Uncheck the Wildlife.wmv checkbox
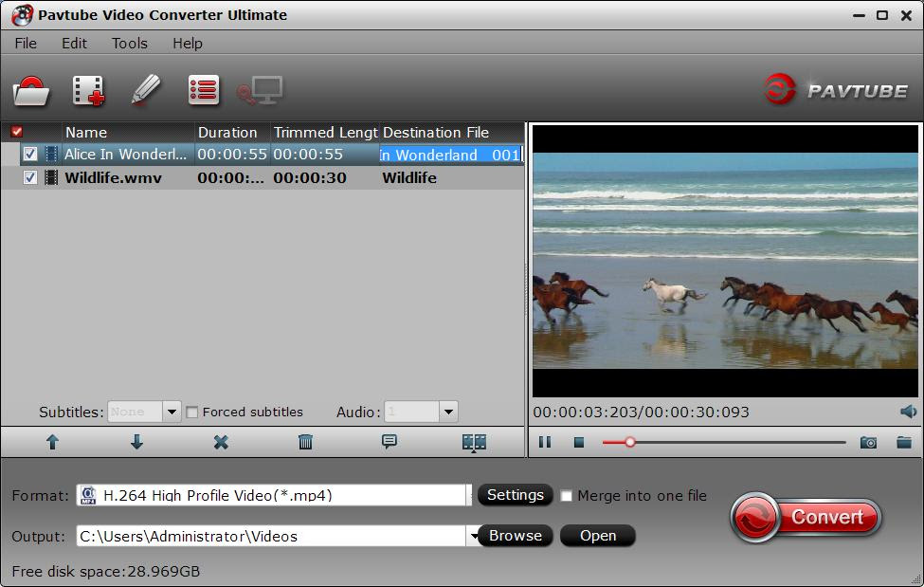924x587 pixels. (x=30, y=177)
